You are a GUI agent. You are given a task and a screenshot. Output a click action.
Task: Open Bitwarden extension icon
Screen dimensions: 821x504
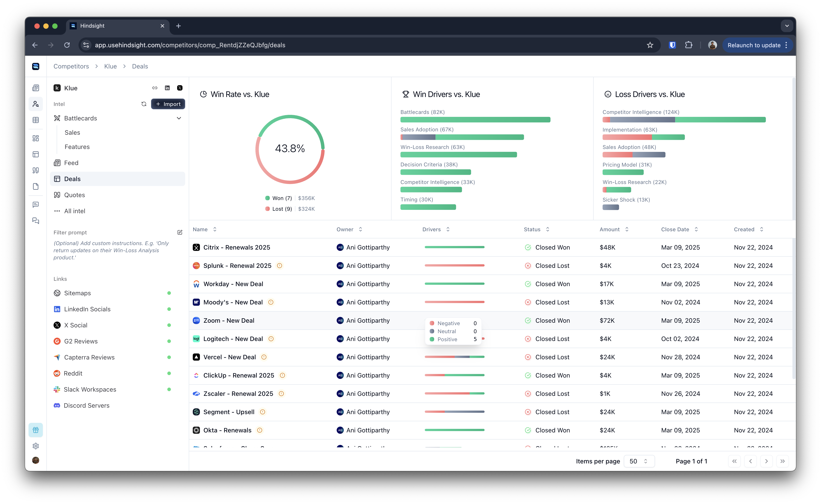point(672,45)
